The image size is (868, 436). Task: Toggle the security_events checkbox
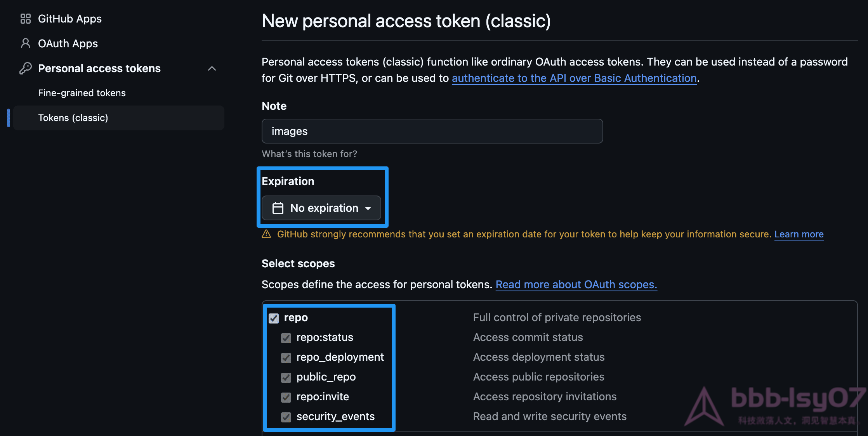pyautogui.click(x=286, y=417)
